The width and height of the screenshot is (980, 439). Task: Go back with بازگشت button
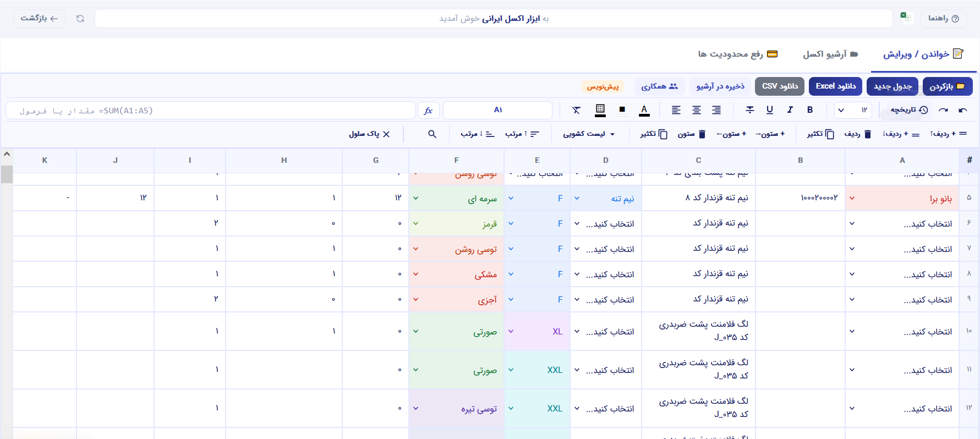pos(39,18)
